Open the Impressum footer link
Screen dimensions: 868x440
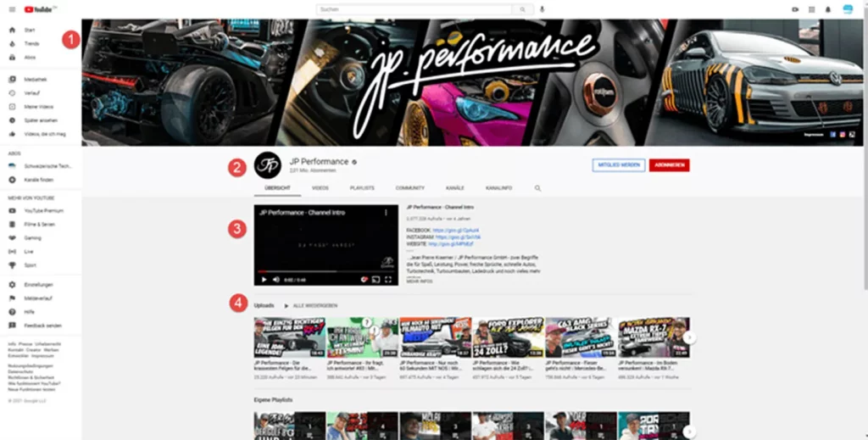pos(42,356)
